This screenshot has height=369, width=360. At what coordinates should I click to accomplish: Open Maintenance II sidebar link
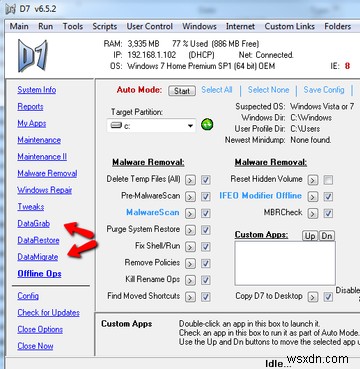pos(42,157)
